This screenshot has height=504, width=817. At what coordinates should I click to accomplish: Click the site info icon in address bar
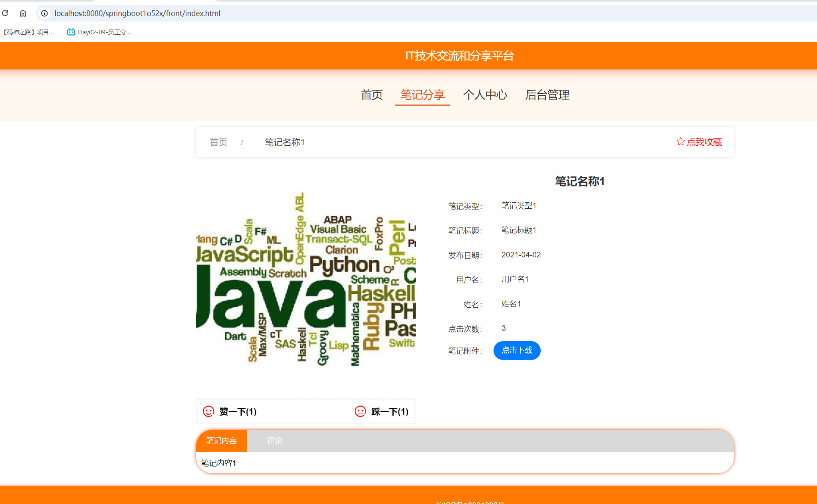click(x=44, y=13)
